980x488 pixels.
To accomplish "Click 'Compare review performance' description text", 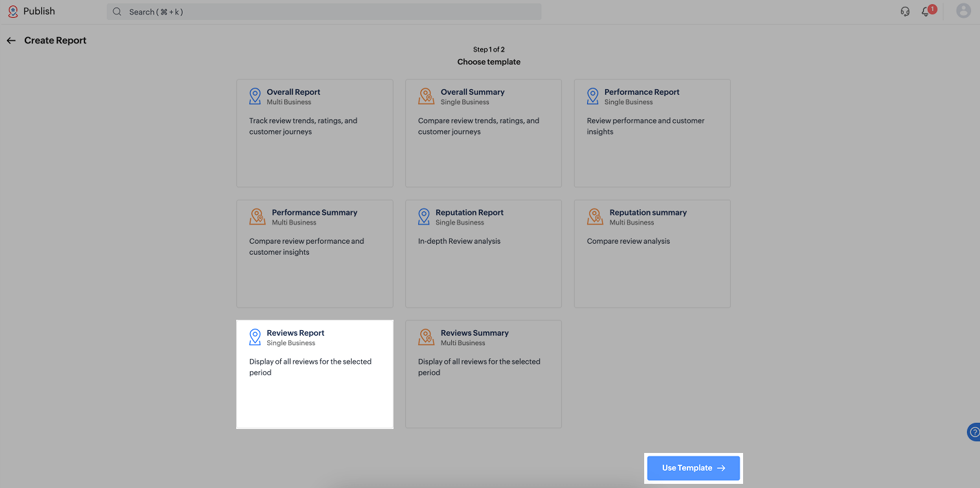I will [306, 247].
